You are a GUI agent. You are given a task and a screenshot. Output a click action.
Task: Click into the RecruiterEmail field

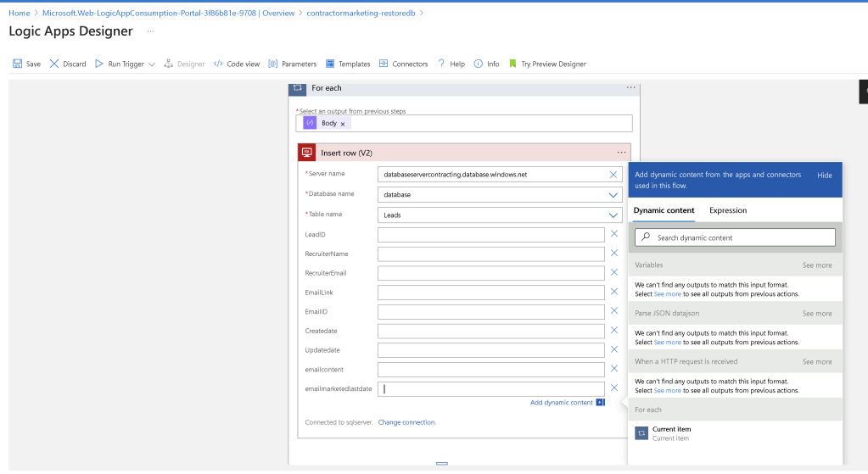click(x=491, y=273)
